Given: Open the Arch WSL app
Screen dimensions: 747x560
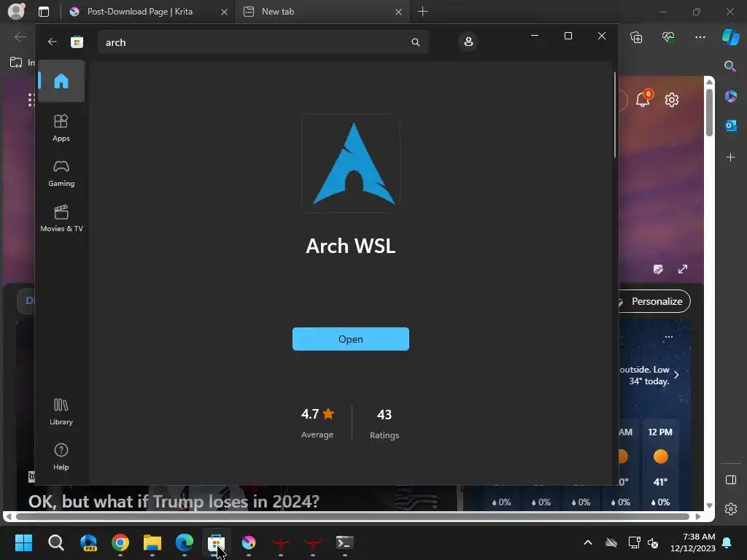Looking at the screenshot, I should click(351, 339).
